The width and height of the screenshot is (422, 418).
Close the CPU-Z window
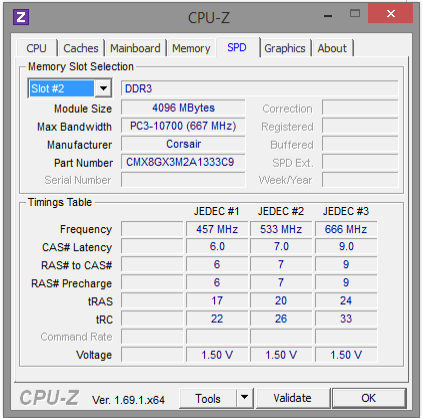[x=391, y=14]
